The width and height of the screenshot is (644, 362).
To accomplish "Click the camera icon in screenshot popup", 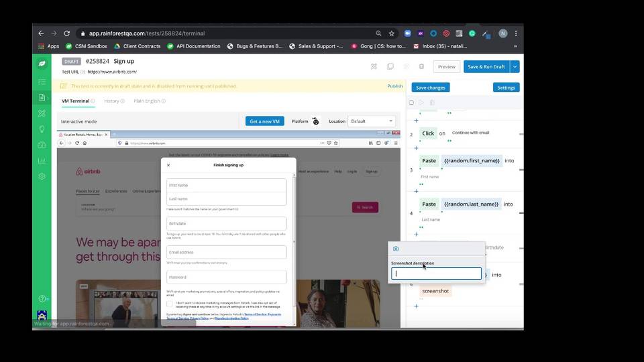I will pos(396,249).
